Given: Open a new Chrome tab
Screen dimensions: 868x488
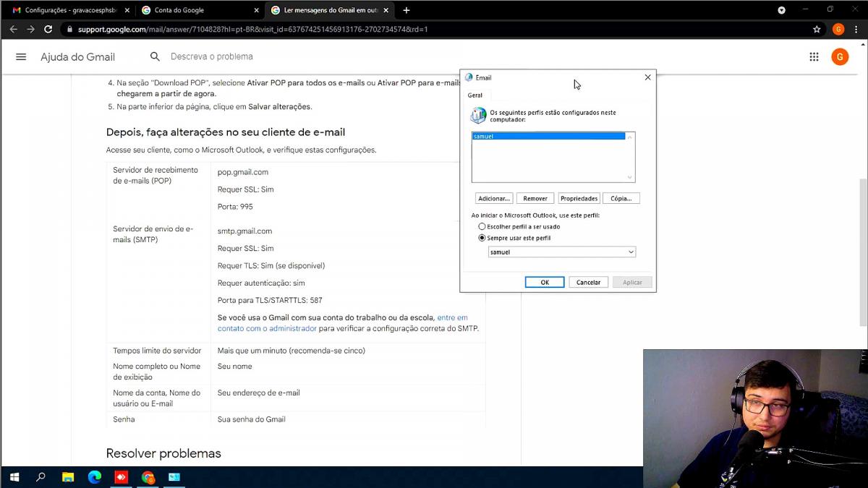Looking at the screenshot, I should pos(407,10).
